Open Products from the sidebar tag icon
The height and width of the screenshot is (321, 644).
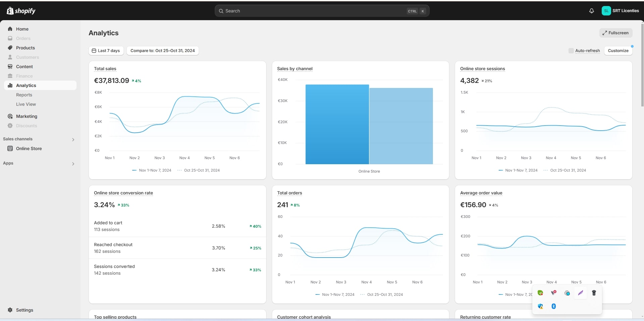click(x=10, y=48)
